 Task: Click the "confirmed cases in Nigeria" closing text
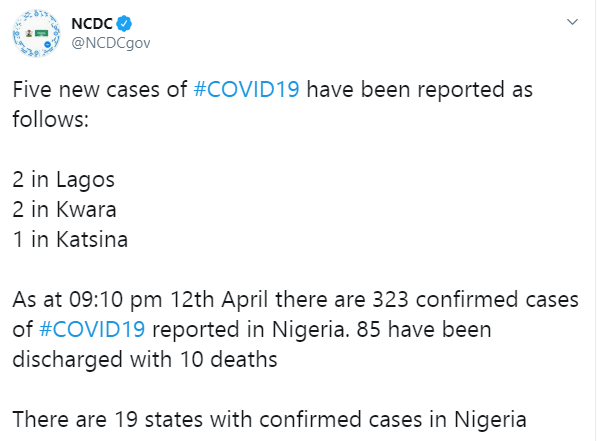(x=393, y=419)
